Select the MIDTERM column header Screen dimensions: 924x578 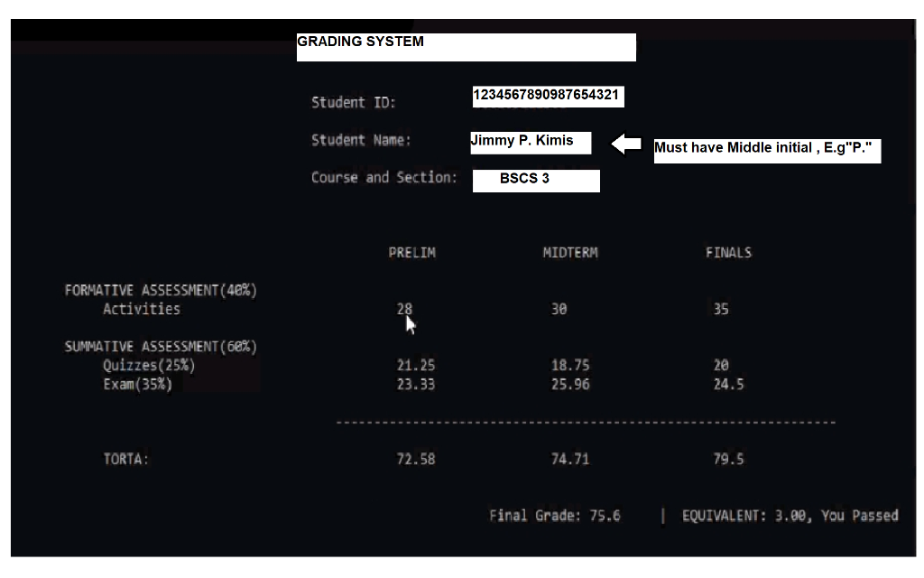point(570,253)
